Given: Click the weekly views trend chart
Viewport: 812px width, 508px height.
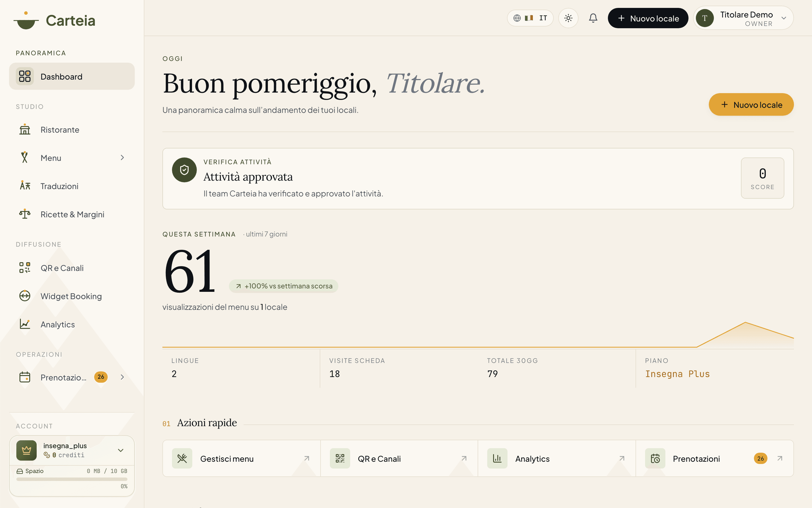Looking at the screenshot, I should point(478,335).
